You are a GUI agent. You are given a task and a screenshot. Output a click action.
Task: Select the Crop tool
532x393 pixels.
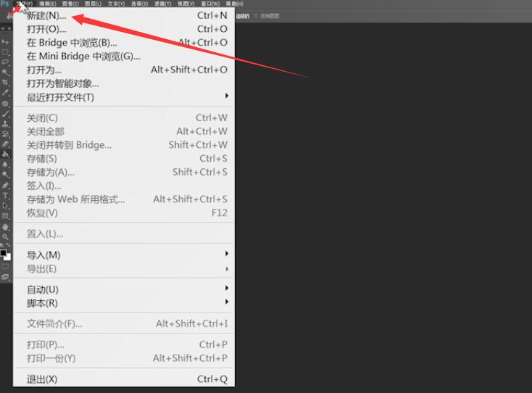coord(5,83)
